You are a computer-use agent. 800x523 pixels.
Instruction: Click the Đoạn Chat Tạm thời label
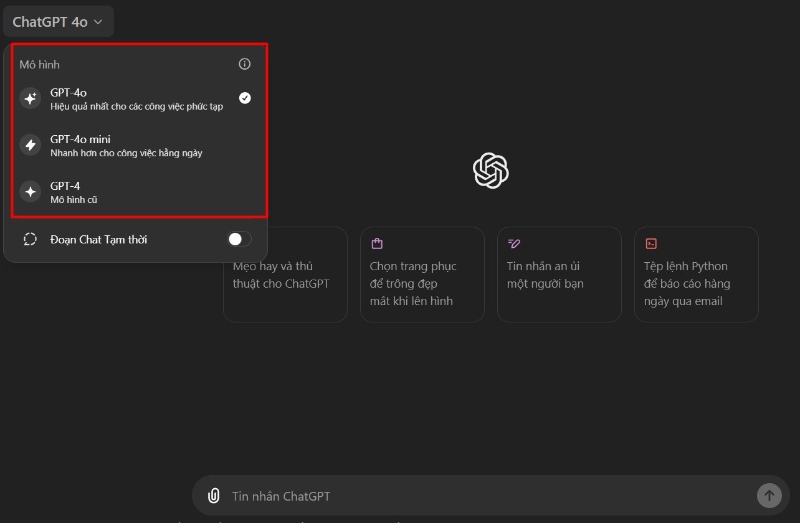point(98,239)
